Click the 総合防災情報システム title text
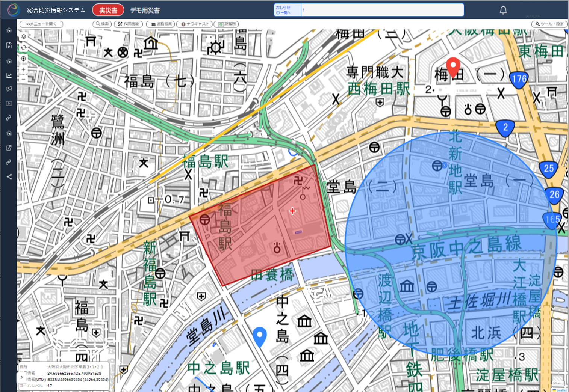This screenshot has height=392, width=569. (56, 10)
